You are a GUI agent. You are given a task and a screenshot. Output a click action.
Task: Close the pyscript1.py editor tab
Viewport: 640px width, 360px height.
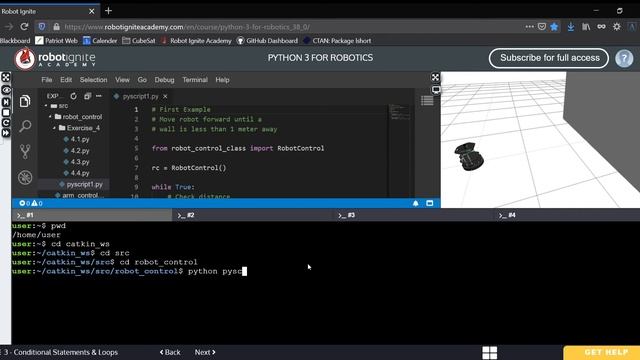165,96
